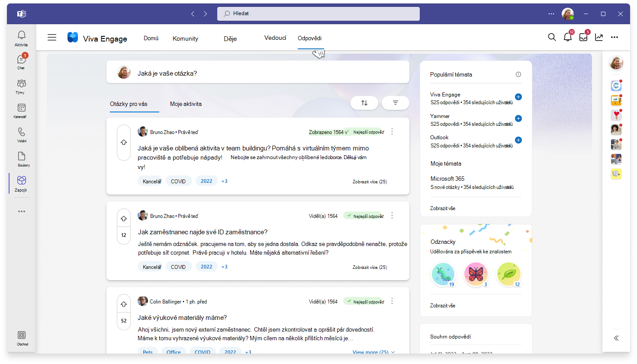This screenshot has width=637, height=364.
Task: Upvote the team building question
Action: click(124, 142)
